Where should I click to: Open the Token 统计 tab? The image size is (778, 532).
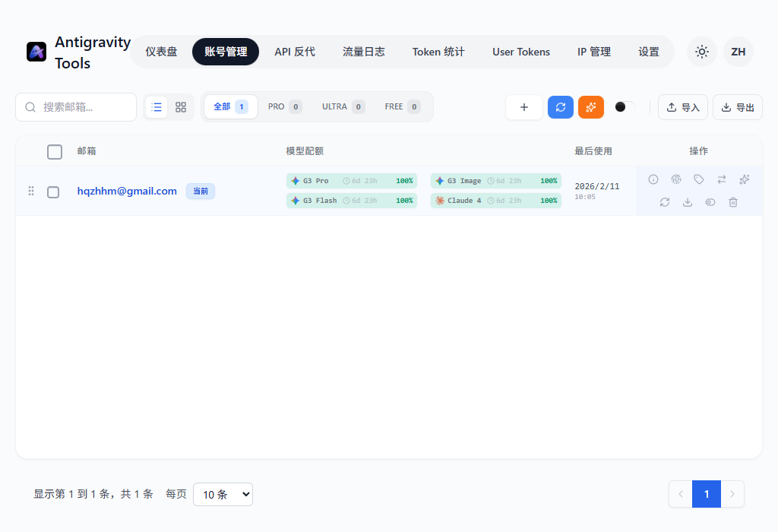tap(438, 52)
